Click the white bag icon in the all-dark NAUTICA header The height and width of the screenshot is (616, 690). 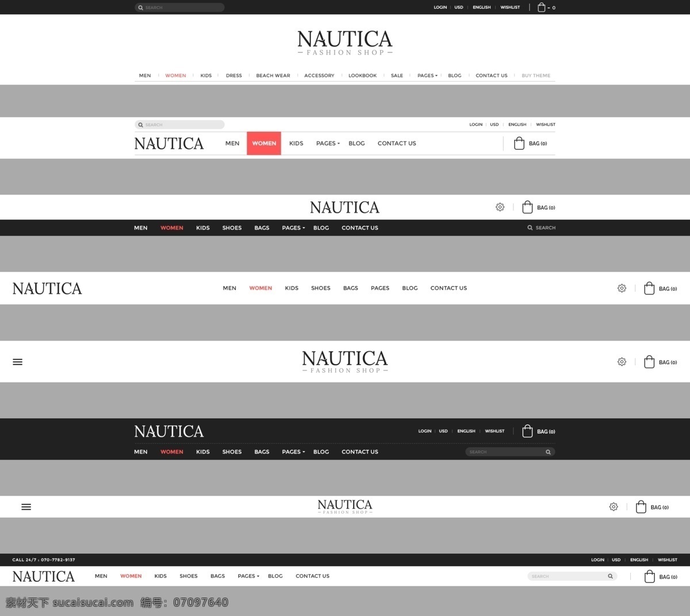tap(527, 431)
